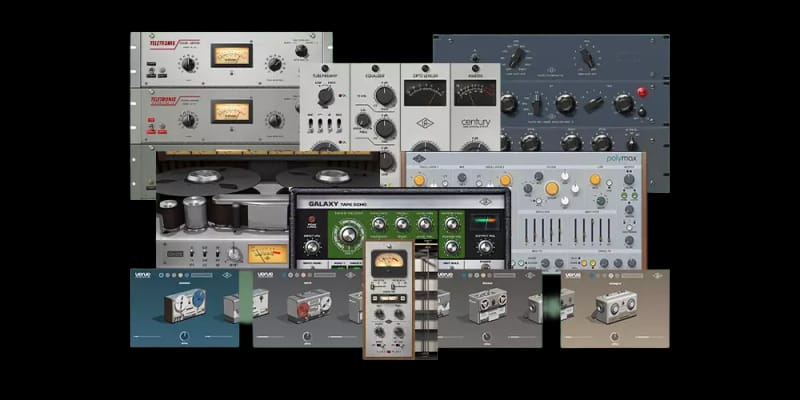Click the red indicator lamp on dark blue unit

[642, 92]
